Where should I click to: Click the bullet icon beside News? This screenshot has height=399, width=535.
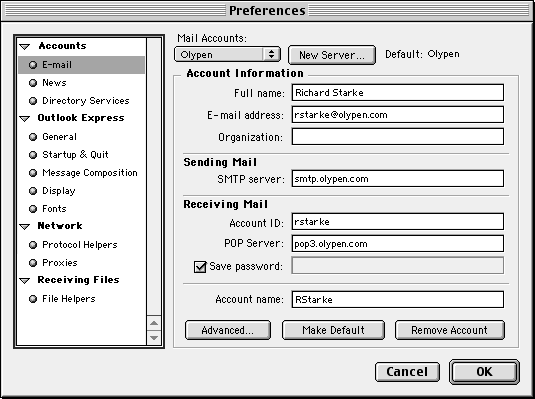(x=33, y=83)
